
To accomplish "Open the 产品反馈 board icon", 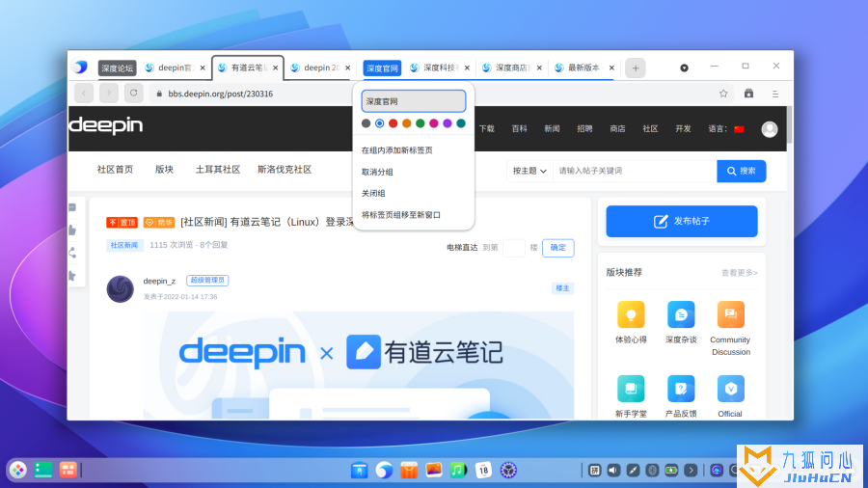I will pyautogui.click(x=681, y=389).
